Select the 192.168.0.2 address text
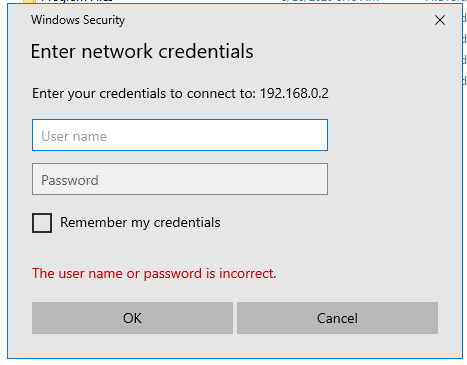This screenshot has height=365, width=467. pyautogui.click(x=294, y=93)
